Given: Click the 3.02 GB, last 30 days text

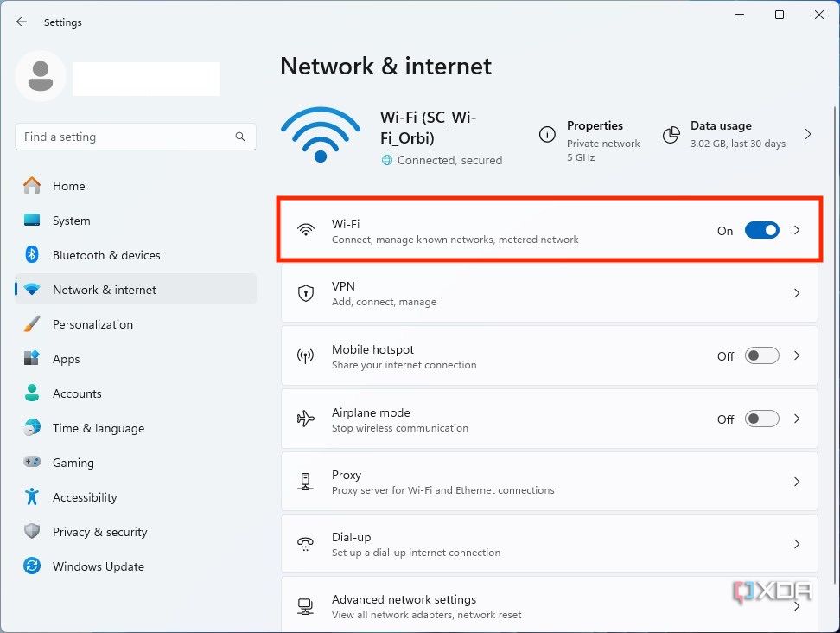Looking at the screenshot, I should coord(738,144).
